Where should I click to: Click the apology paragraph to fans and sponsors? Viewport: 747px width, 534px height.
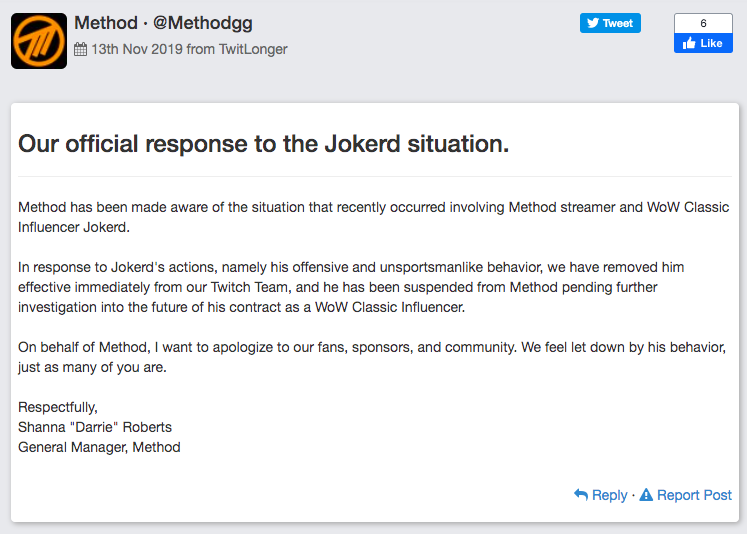(x=371, y=357)
